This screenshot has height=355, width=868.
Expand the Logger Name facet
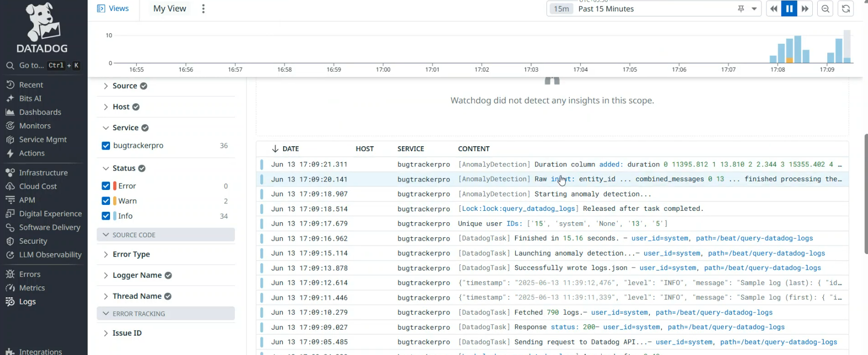click(x=106, y=275)
